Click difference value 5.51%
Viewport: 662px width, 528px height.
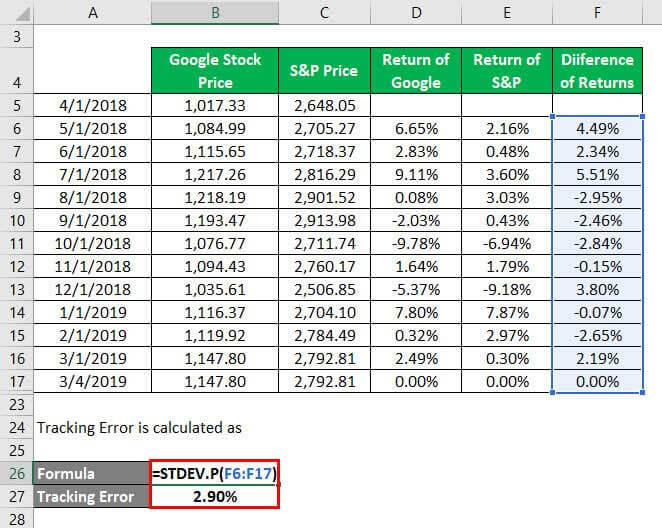tap(597, 174)
